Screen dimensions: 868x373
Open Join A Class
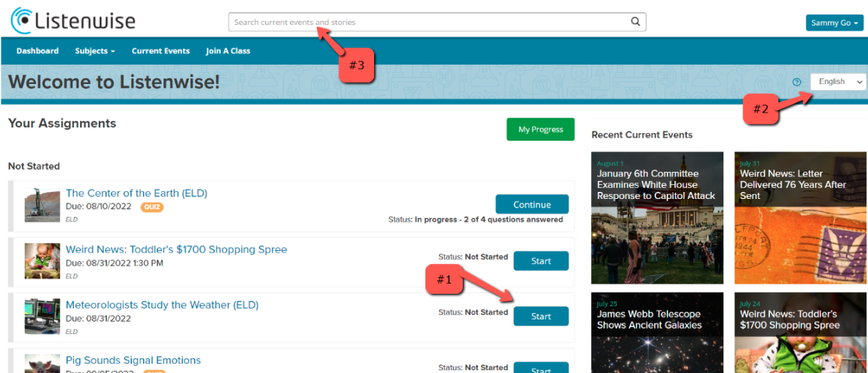point(228,51)
